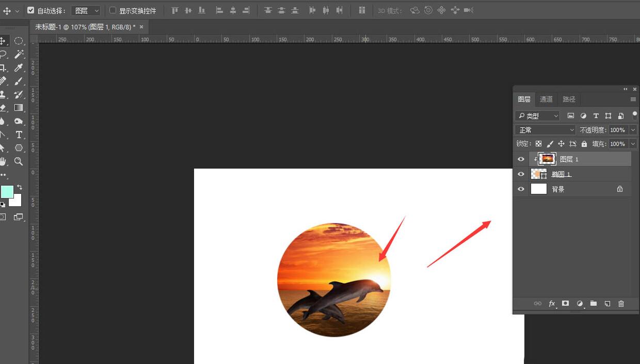
Task: Delete layer with the trash icon
Action: pos(621,304)
